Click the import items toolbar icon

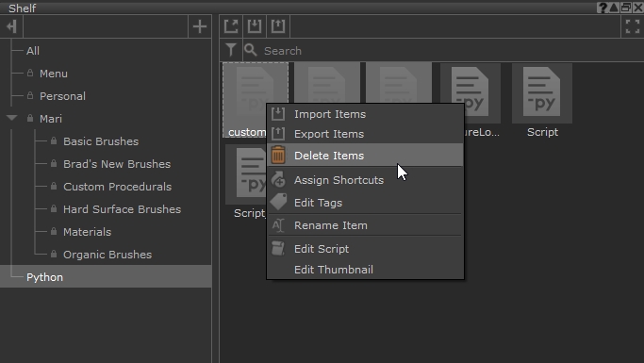pyautogui.click(x=255, y=26)
